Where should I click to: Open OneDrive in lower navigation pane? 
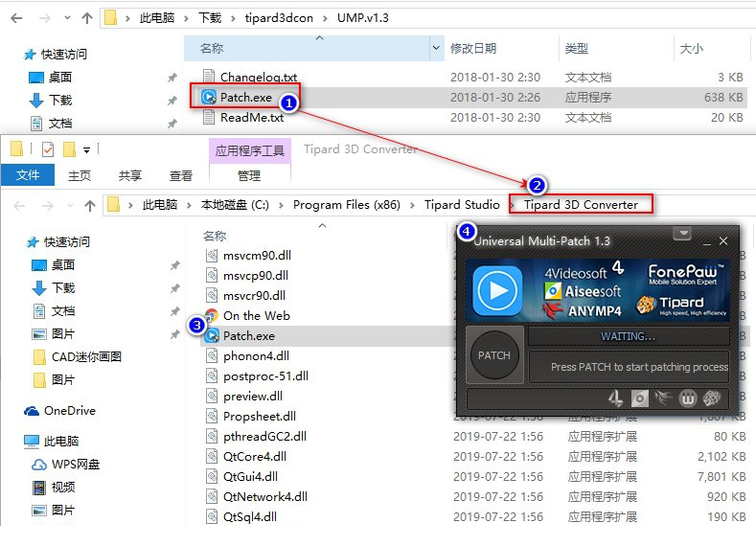pyautogui.click(x=60, y=411)
